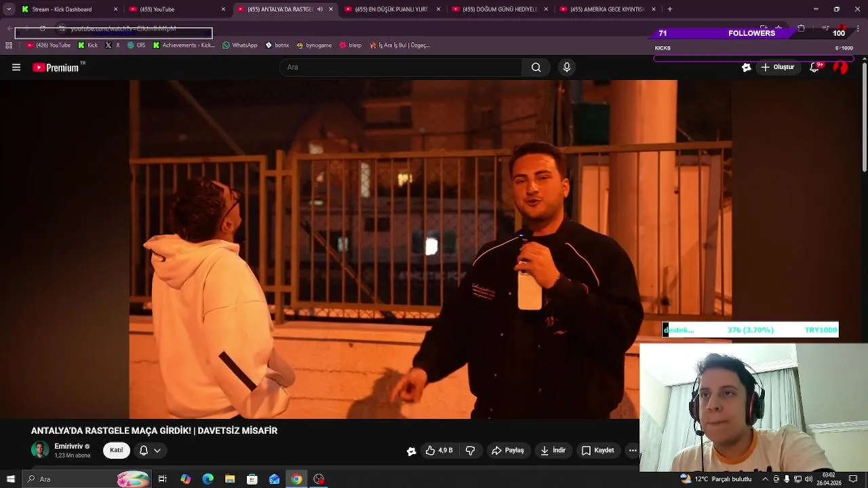The width and height of the screenshot is (868, 488).
Task: Switch to EN DÜŞÜK PUANLI YURT tab
Action: pos(391,9)
